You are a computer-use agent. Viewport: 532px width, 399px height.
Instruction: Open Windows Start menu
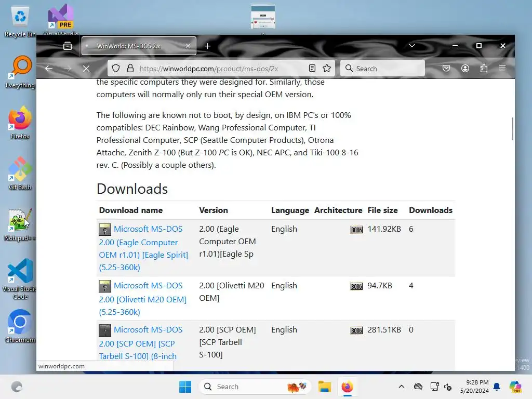pos(185,387)
